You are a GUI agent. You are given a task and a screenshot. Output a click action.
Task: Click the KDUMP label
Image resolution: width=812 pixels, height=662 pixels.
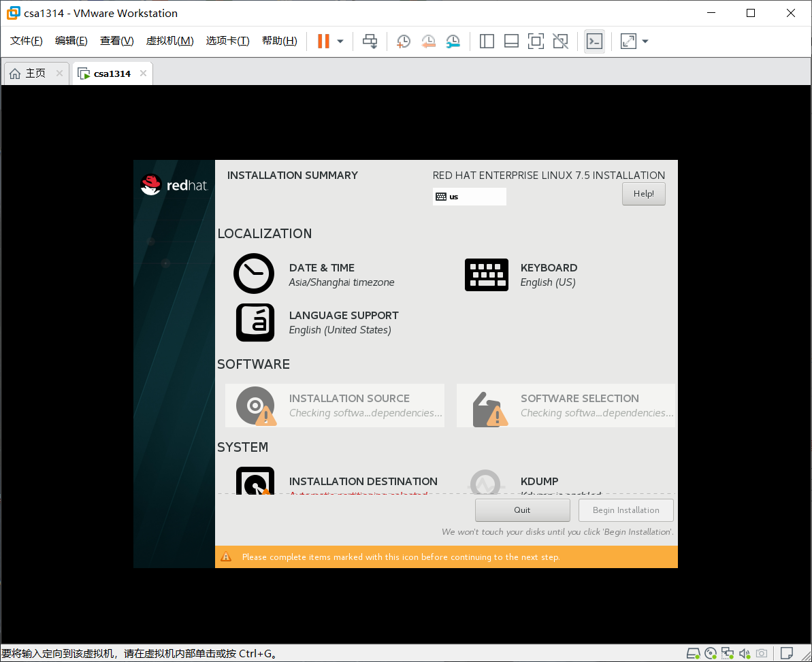(540, 481)
